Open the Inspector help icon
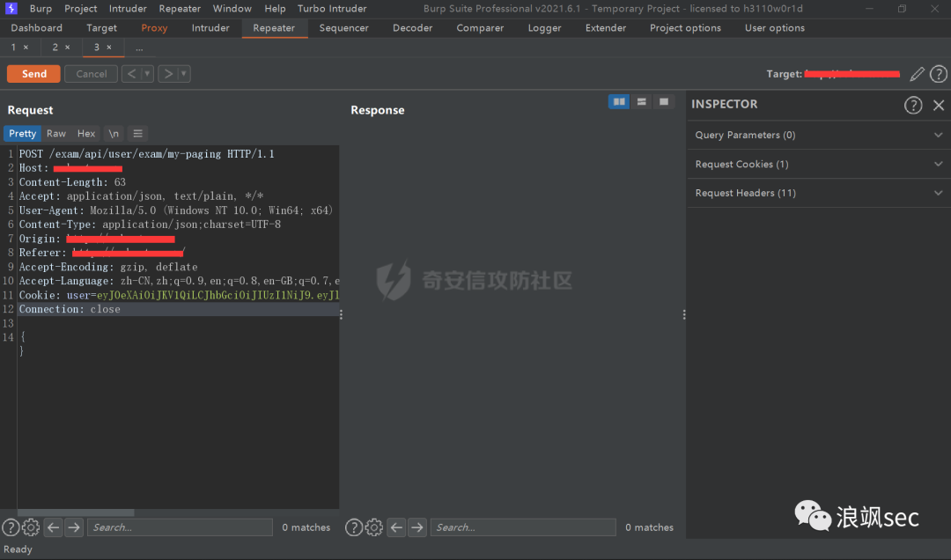Image resolution: width=951 pixels, height=560 pixels. (x=913, y=105)
